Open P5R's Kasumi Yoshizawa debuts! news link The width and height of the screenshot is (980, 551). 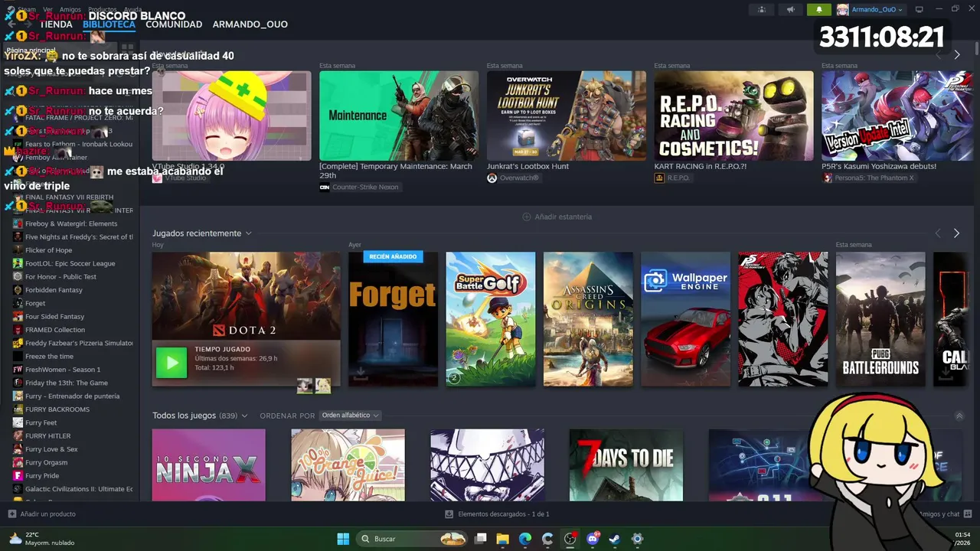coord(879,166)
